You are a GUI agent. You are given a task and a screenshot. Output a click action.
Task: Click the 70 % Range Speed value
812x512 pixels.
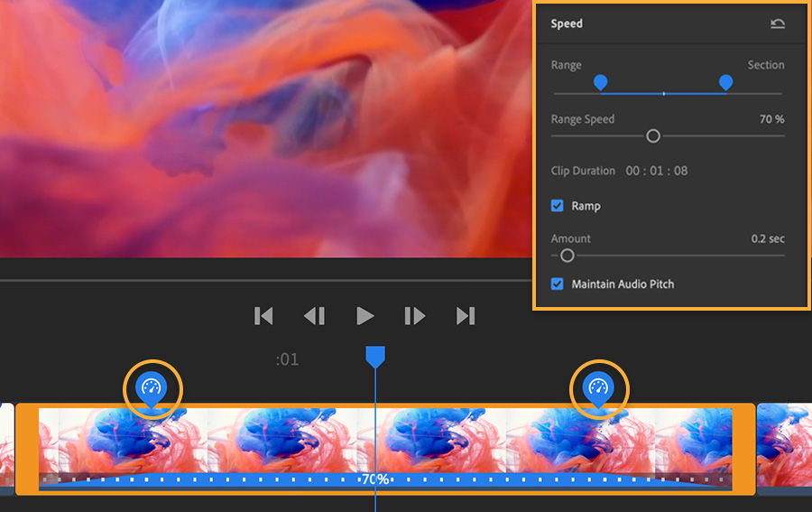(x=771, y=119)
